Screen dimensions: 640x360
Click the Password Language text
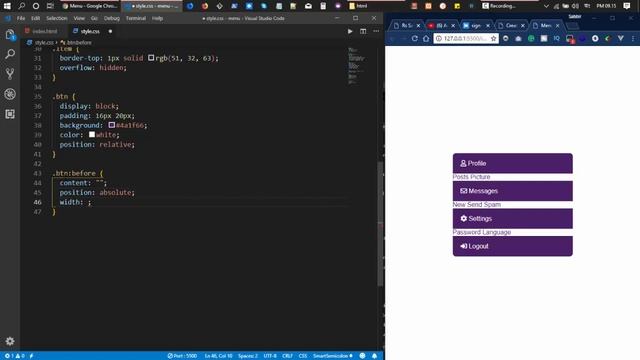(x=482, y=232)
